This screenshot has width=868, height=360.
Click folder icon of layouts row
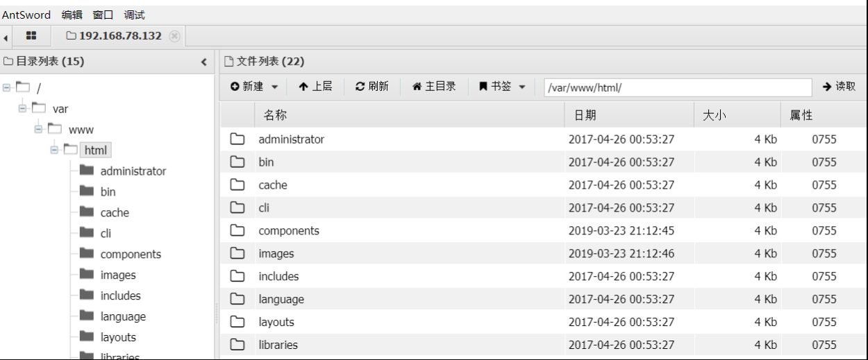[x=237, y=322]
